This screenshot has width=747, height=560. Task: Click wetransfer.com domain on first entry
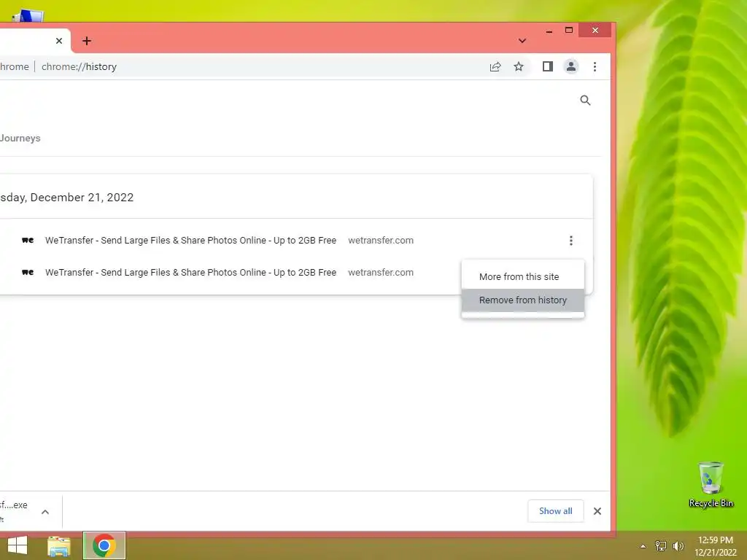(381, 241)
